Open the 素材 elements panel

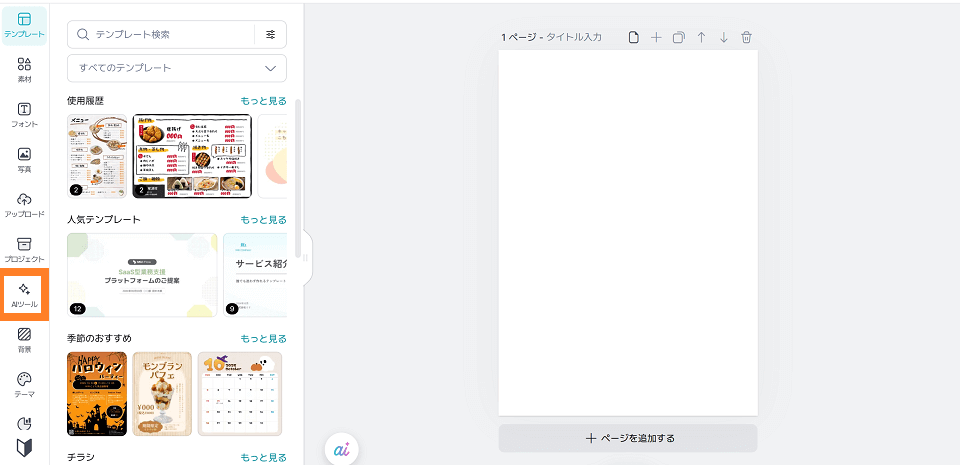coord(24,69)
